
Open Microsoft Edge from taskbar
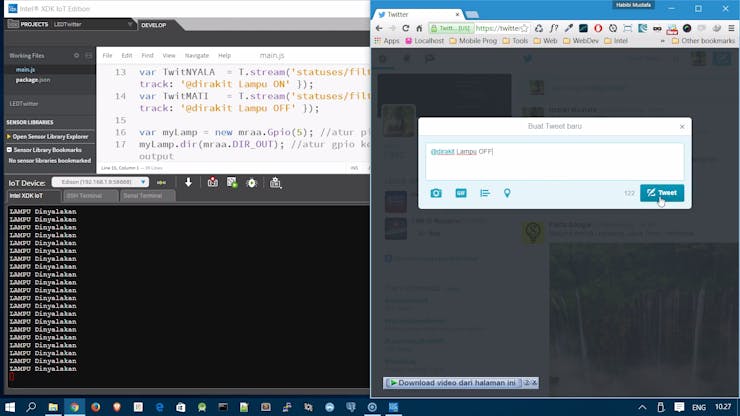[159, 407]
